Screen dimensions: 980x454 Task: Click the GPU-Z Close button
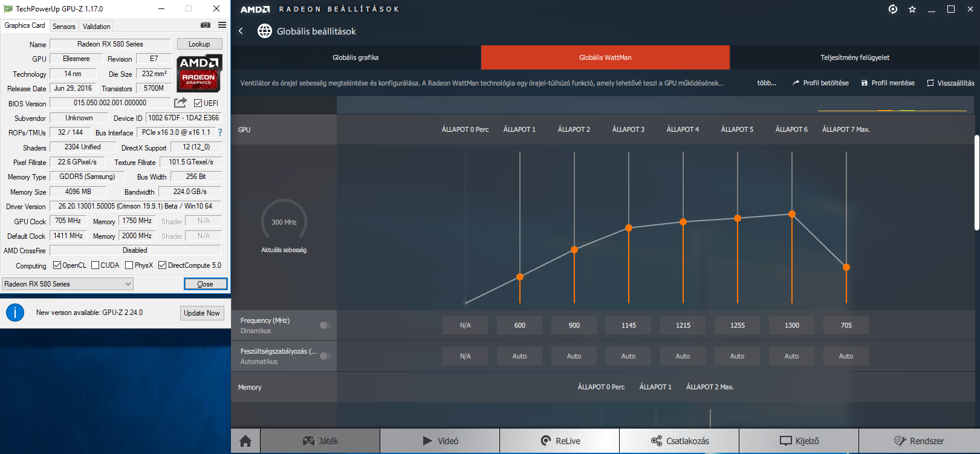[206, 284]
